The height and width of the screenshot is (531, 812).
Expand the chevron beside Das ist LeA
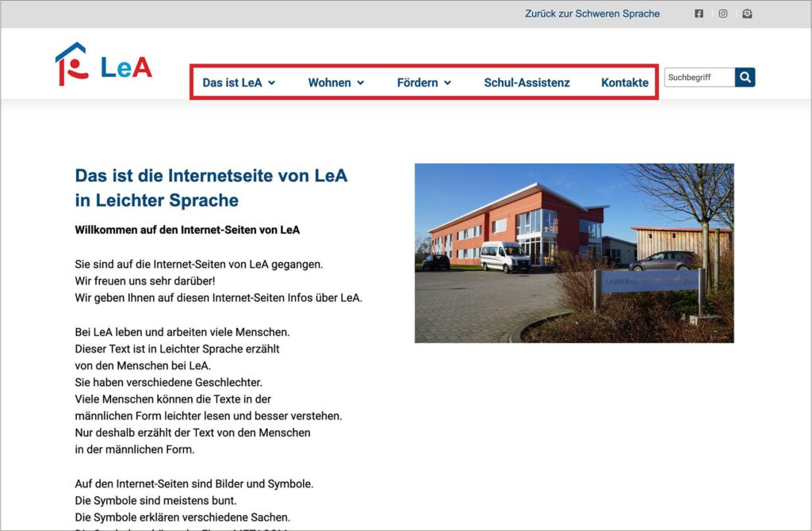(272, 82)
